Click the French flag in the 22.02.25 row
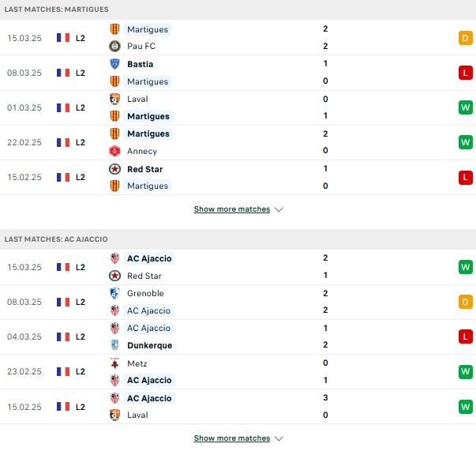Image resolution: width=476 pixels, height=455 pixels. pos(63,142)
